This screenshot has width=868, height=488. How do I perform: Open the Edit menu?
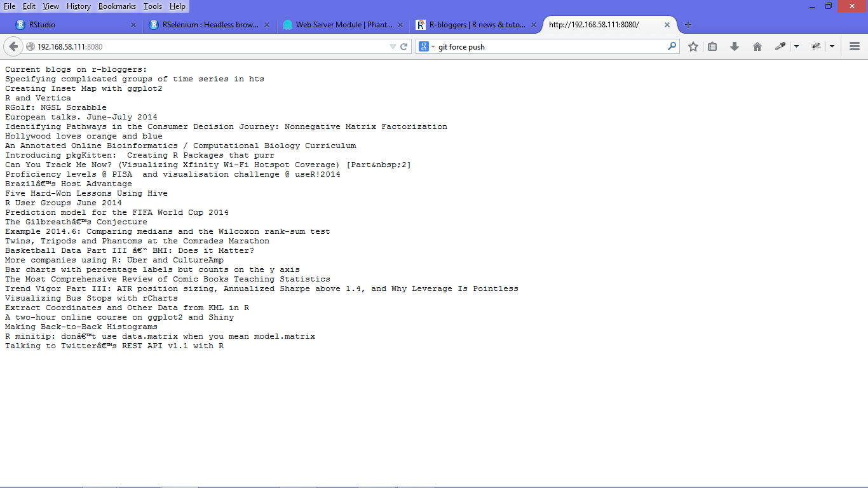tap(29, 6)
